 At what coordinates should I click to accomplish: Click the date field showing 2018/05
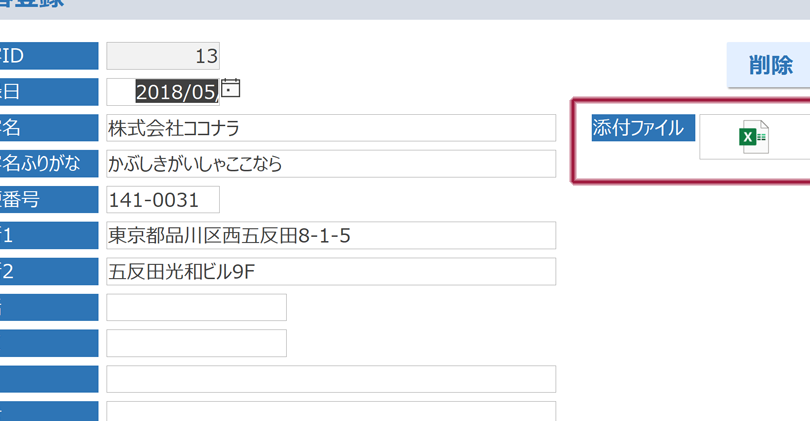(x=175, y=92)
